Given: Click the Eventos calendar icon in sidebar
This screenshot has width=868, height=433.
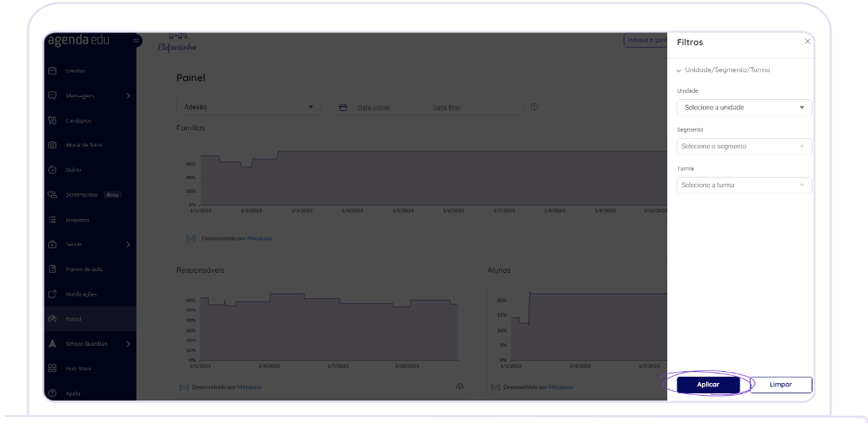Looking at the screenshot, I should [x=52, y=71].
